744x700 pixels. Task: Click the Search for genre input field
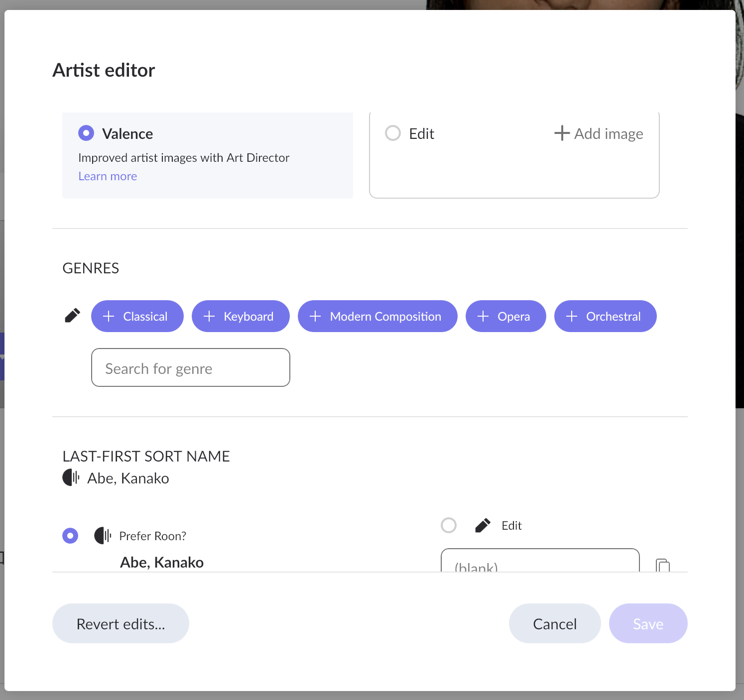coord(190,368)
